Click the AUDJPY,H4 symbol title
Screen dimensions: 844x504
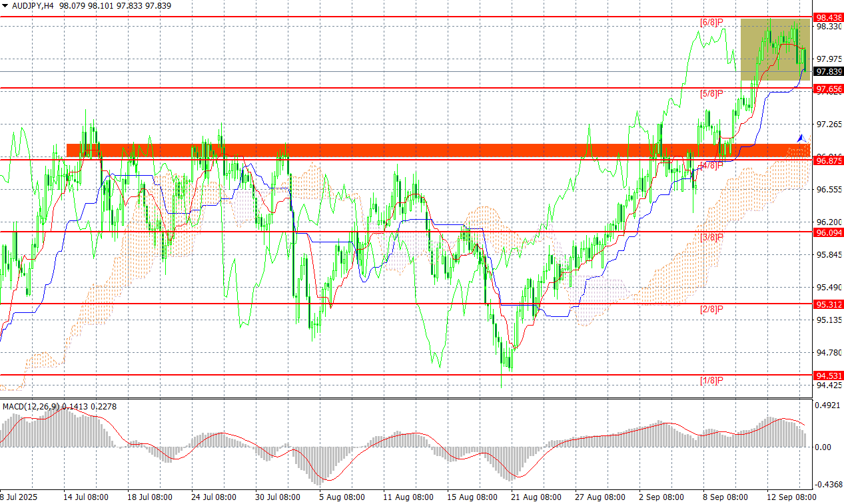[33, 6]
